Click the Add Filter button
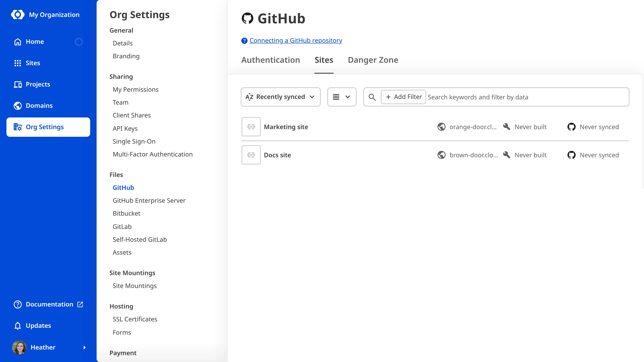The image size is (644, 362). click(x=404, y=97)
